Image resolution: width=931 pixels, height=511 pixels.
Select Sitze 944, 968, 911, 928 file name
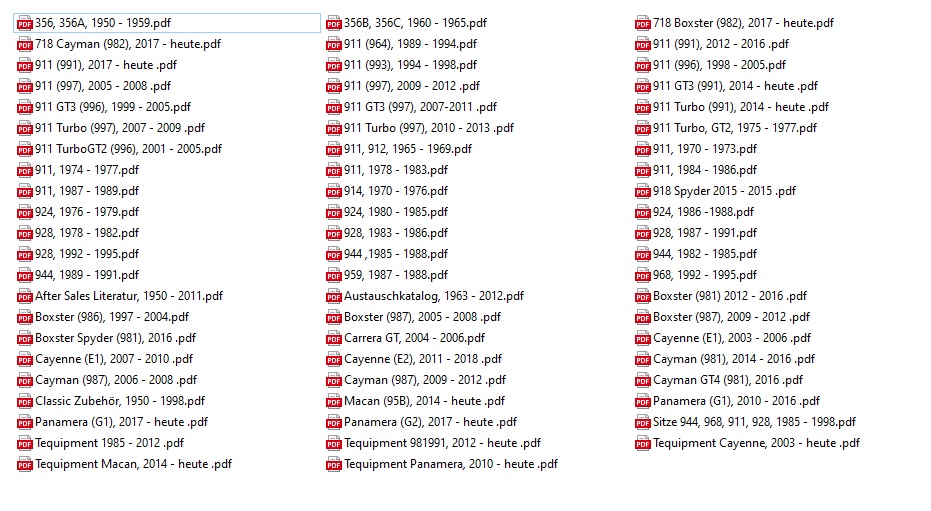tap(754, 422)
